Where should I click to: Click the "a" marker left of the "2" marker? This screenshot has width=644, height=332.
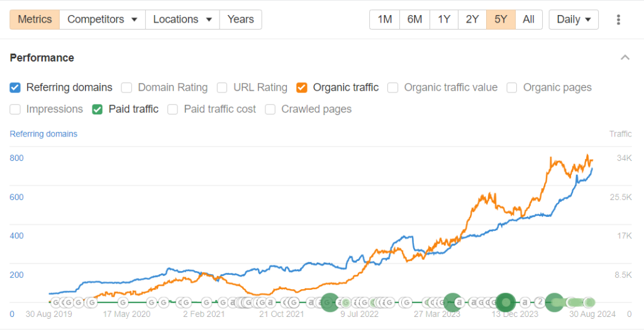pos(525,302)
